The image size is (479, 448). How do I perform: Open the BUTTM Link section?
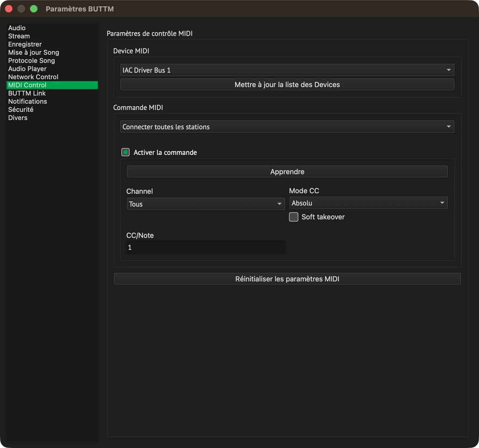tap(52, 93)
